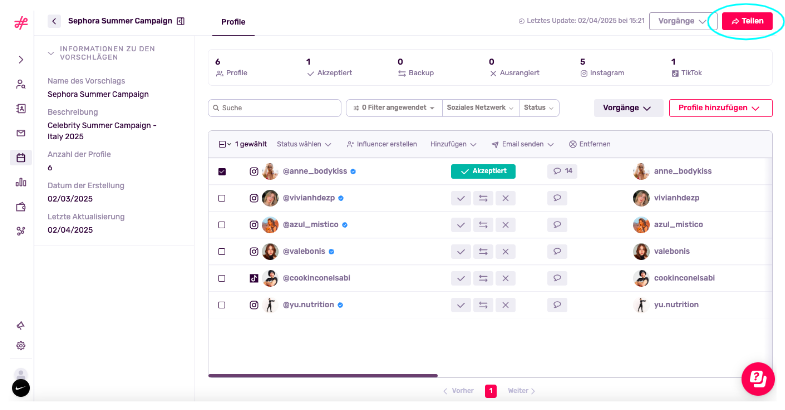Reject azul_mistico with the X icon
Image resolution: width=785 pixels, height=410 pixels.
click(x=506, y=225)
